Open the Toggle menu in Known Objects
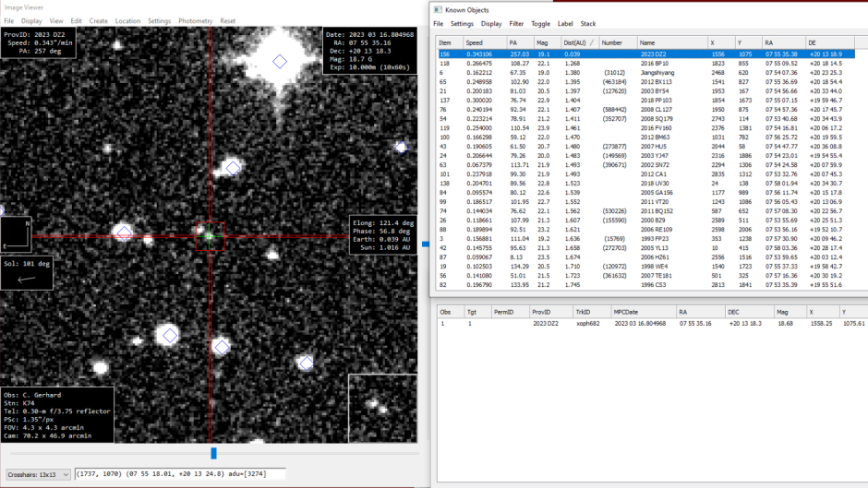The height and width of the screenshot is (488, 868). (540, 23)
